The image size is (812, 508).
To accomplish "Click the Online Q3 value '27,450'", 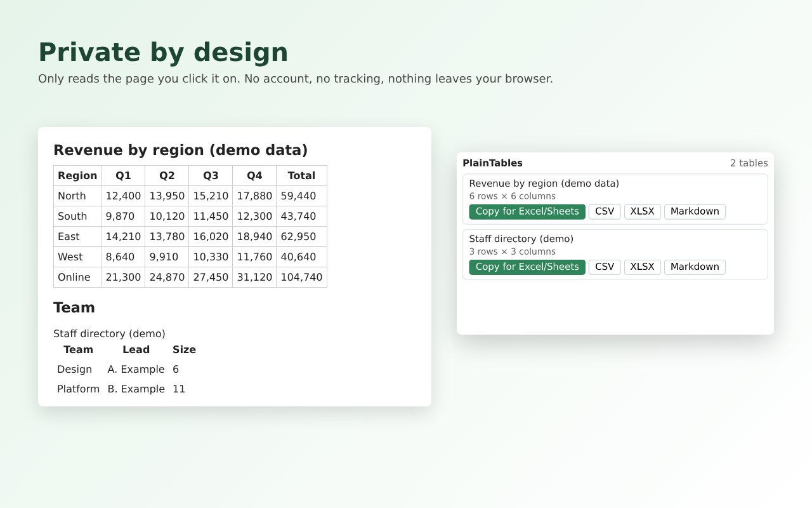I will coord(211,277).
